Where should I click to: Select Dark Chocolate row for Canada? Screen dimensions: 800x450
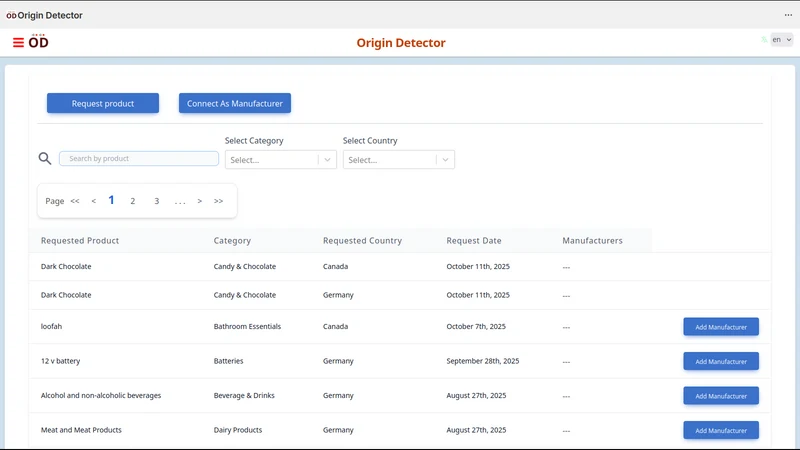[400, 266]
